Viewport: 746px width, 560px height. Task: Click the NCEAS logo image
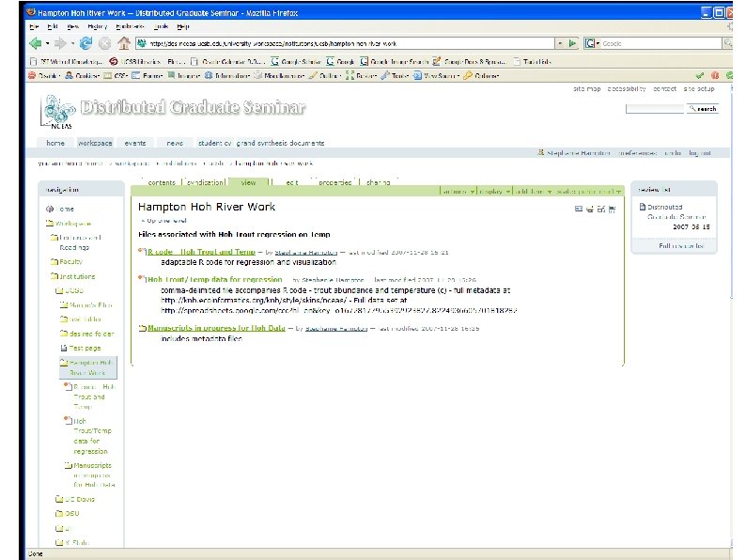[58, 113]
